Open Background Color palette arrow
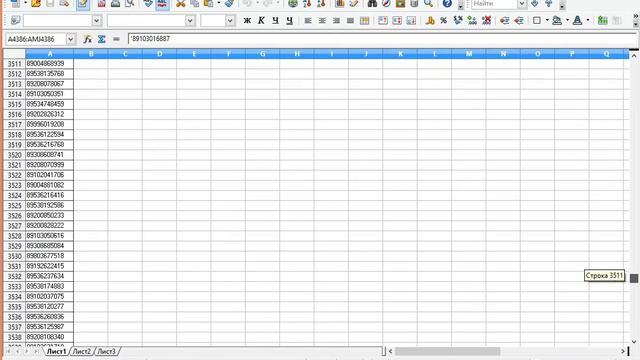 point(567,20)
